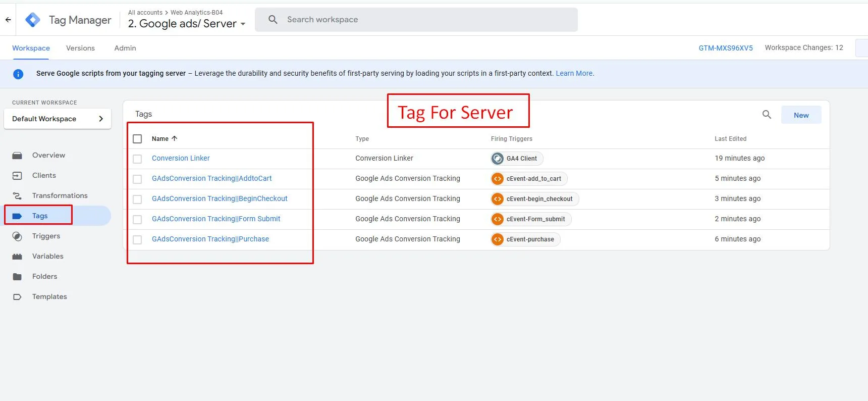The width and height of the screenshot is (868, 401).
Task: Open Variables in the sidebar
Action: pyautogui.click(x=48, y=256)
